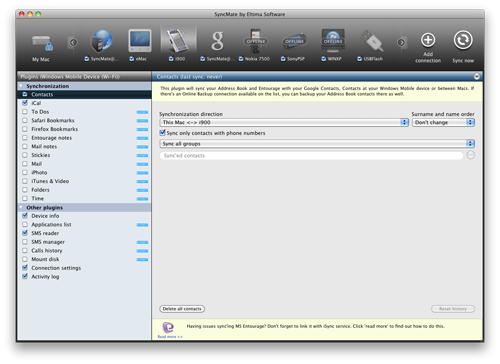Open the Sync all groups dropdown
This screenshot has height=364, width=500.
click(317, 144)
